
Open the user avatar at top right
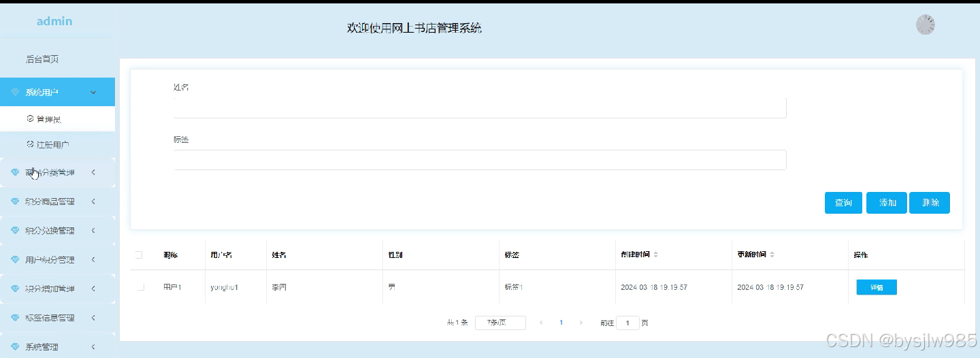(x=926, y=25)
